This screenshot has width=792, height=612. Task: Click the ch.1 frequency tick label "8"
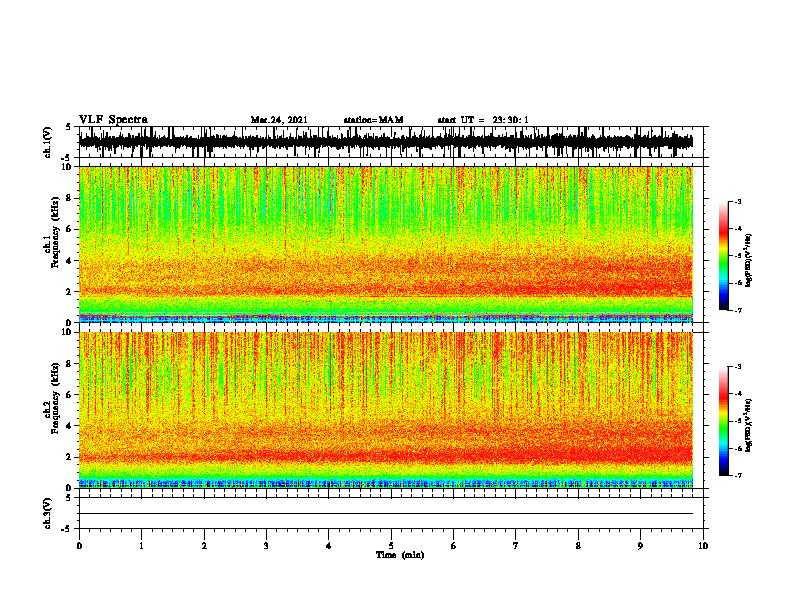70,198
